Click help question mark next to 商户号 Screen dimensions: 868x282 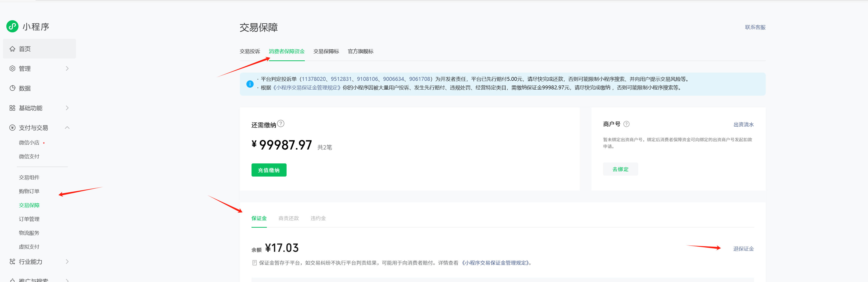click(x=626, y=124)
